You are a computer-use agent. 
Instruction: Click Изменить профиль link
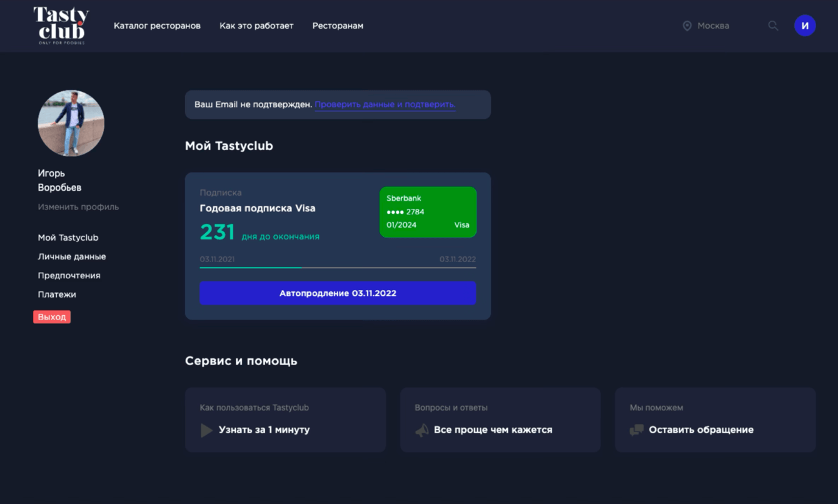78,207
